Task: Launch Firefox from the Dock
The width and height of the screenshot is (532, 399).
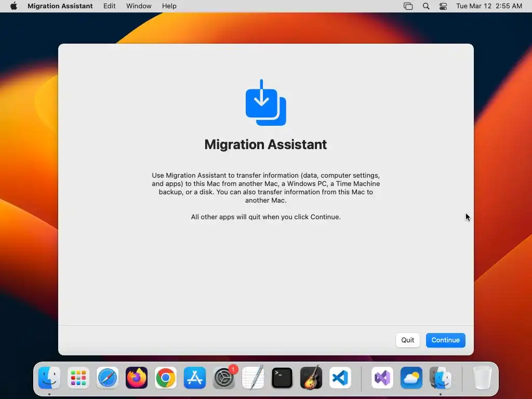Action: click(137, 378)
